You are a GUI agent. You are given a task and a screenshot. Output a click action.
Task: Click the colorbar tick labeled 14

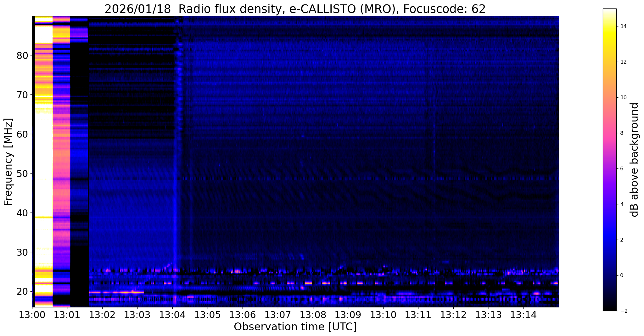tap(623, 26)
